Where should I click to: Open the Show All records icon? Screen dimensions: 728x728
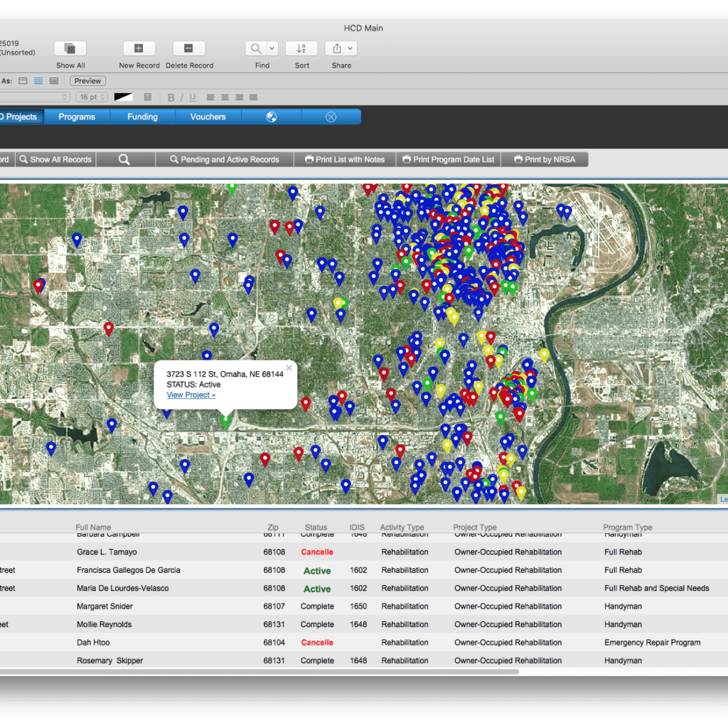tap(70, 48)
